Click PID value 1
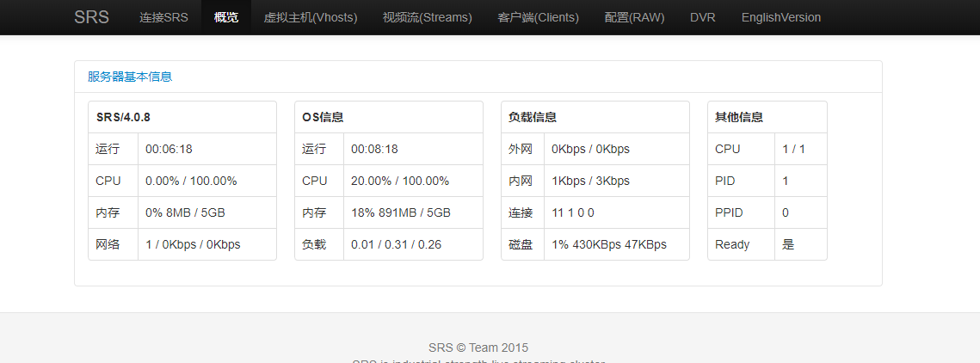The image size is (980, 363). point(785,181)
